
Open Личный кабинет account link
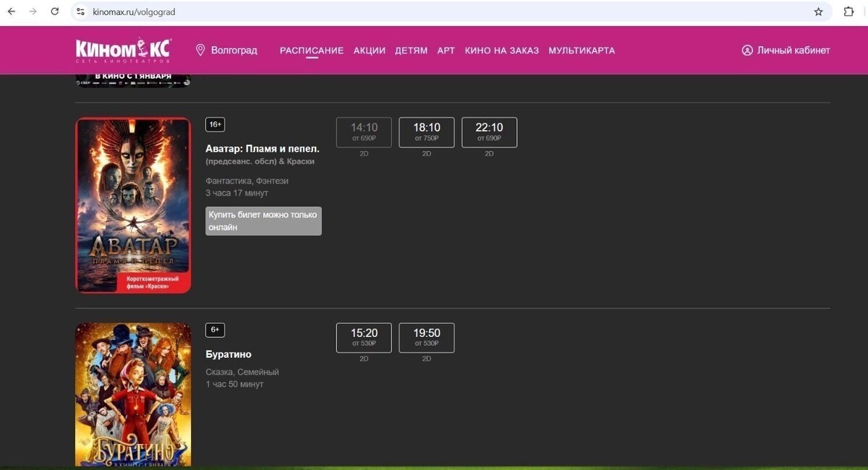click(793, 51)
